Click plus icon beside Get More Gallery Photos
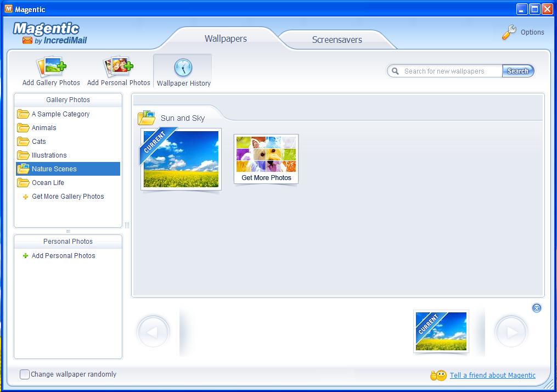Viewport: 557px width, 392px height. (x=25, y=197)
